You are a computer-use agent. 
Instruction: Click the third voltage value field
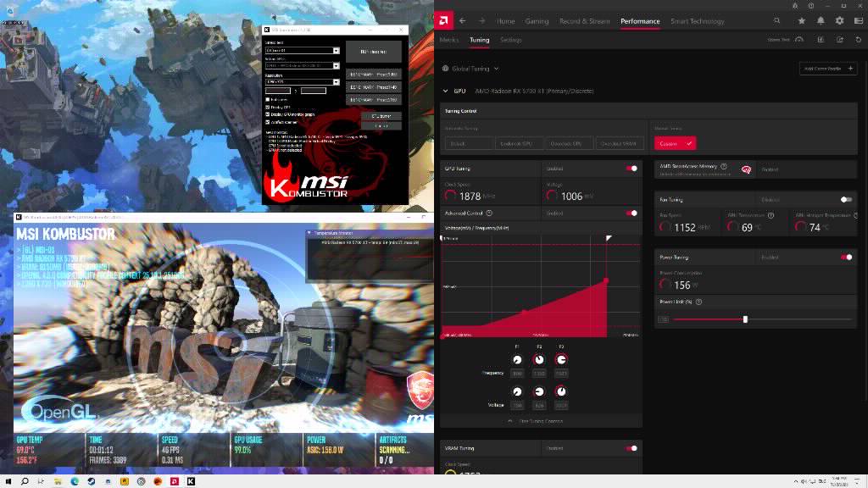tap(561, 406)
